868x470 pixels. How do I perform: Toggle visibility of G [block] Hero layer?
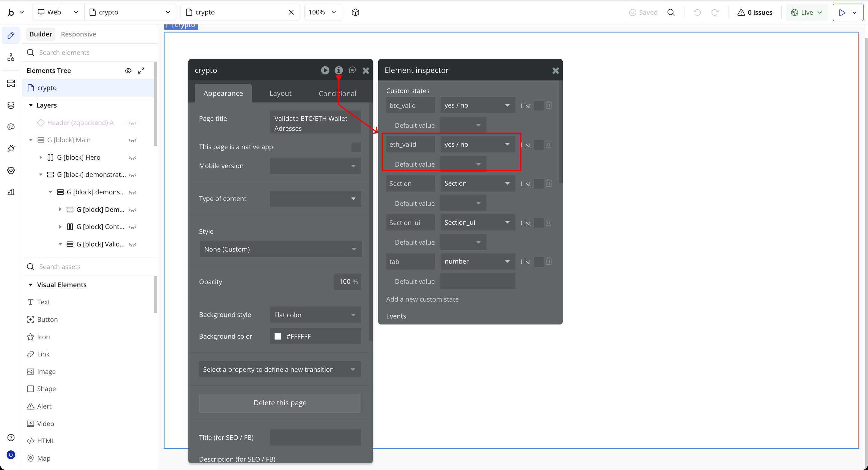(x=132, y=158)
